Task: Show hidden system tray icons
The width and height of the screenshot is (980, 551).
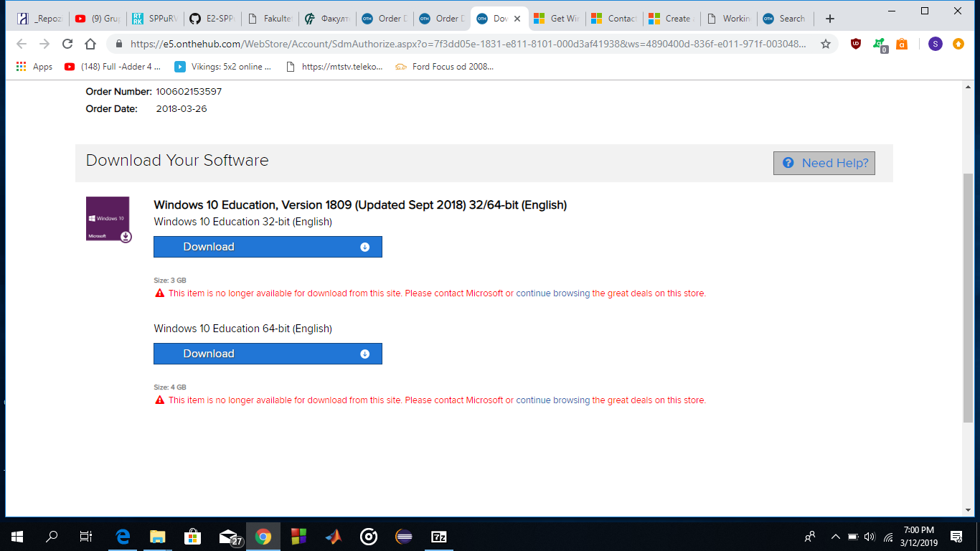Action: (x=835, y=536)
